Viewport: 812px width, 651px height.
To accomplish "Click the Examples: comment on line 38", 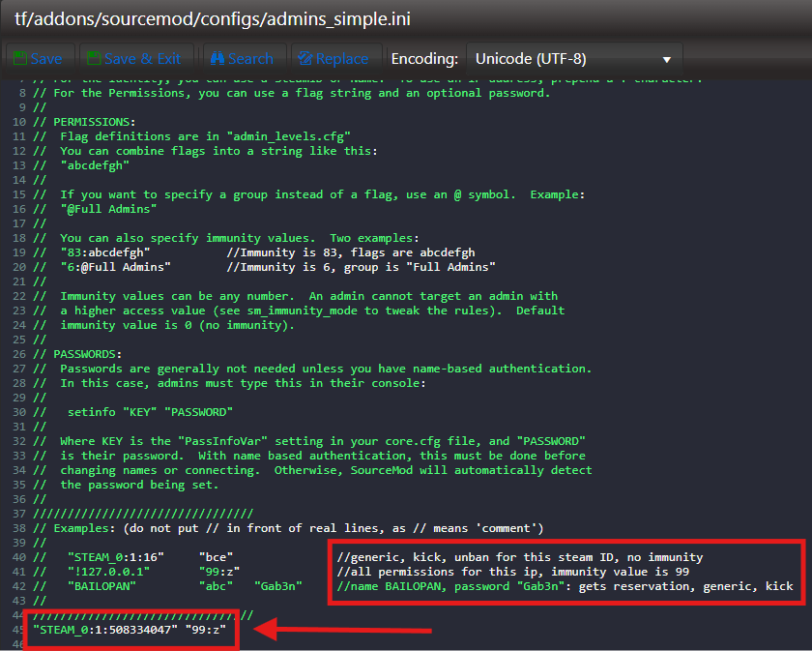I will tap(288, 528).
